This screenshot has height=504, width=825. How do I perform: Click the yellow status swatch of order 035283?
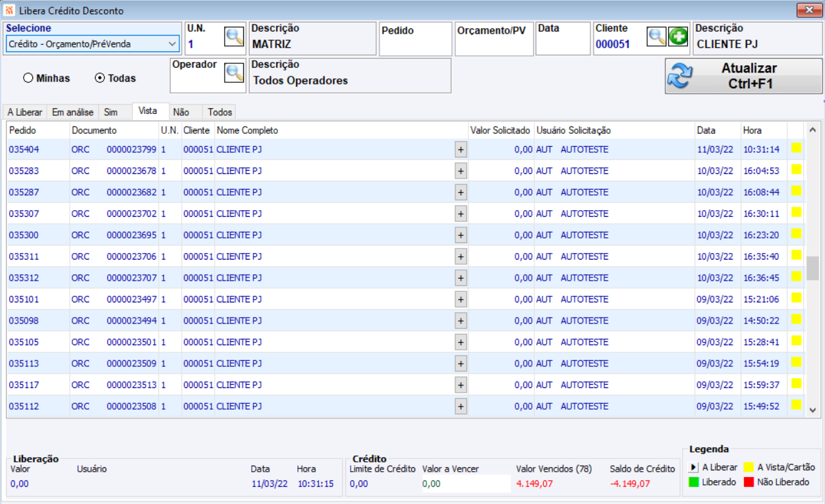796,170
